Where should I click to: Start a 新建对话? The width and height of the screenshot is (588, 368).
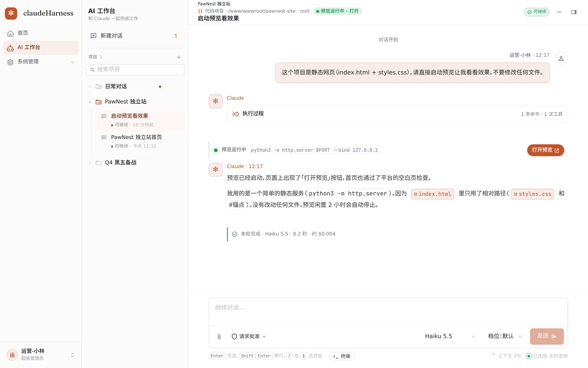pyautogui.click(x=135, y=36)
